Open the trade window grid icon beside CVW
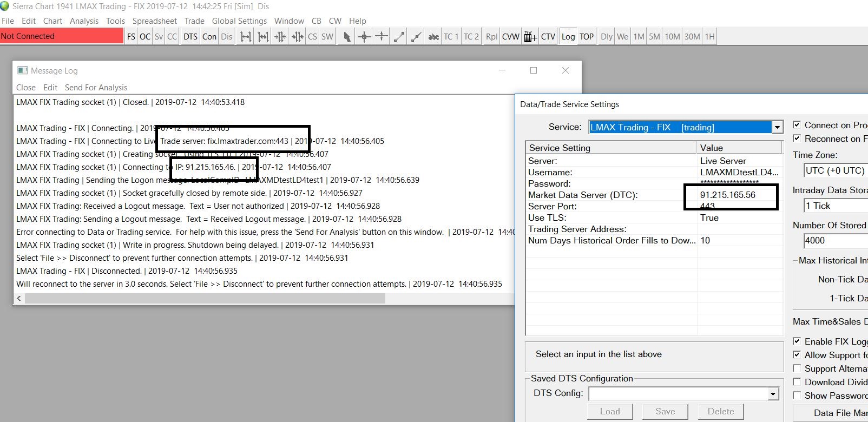Screen dimensions: 868x422 [x=530, y=37]
